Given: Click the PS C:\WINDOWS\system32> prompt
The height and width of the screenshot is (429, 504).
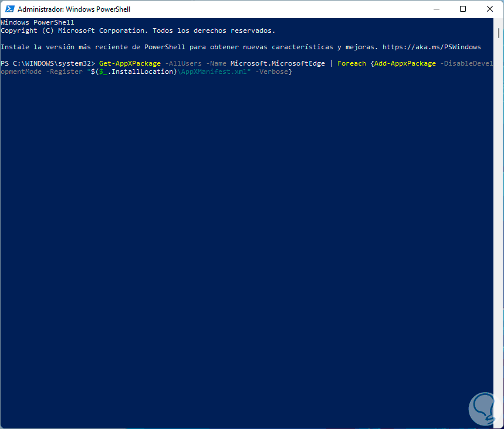Looking at the screenshot, I should [x=48, y=63].
